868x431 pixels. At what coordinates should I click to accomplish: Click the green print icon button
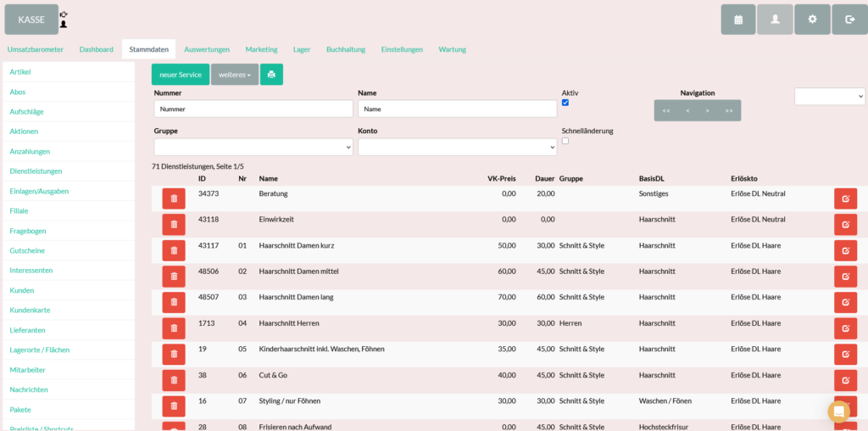(x=271, y=75)
